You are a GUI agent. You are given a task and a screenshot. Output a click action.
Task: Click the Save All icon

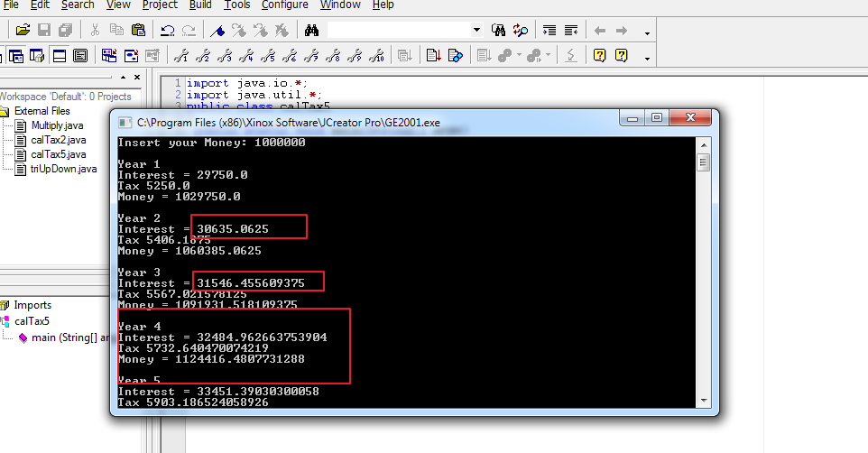pyautogui.click(x=65, y=30)
